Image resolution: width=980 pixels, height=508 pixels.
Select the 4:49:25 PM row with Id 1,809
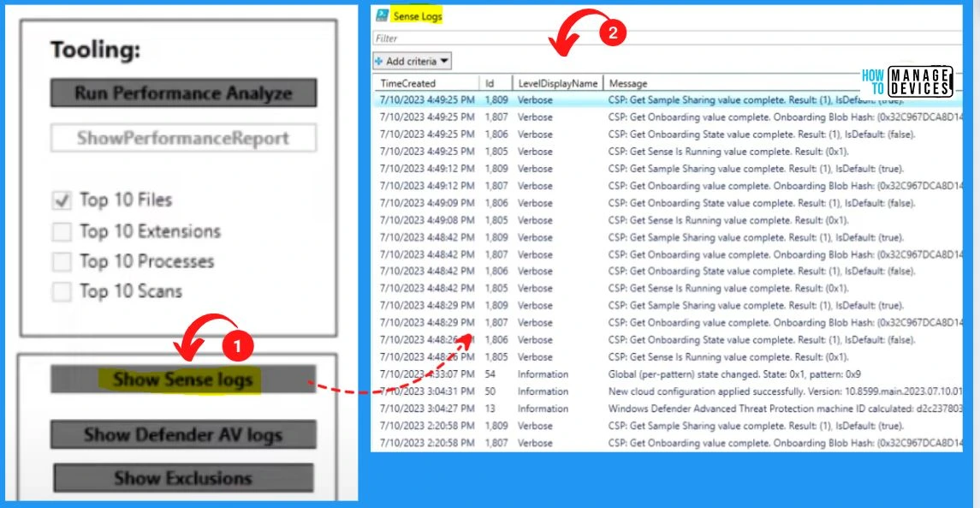coord(668,99)
